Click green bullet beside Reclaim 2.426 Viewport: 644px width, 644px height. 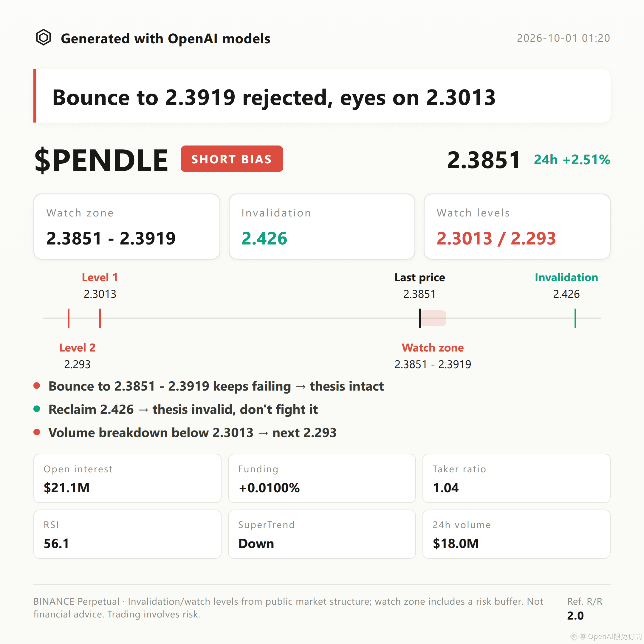click(37, 409)
